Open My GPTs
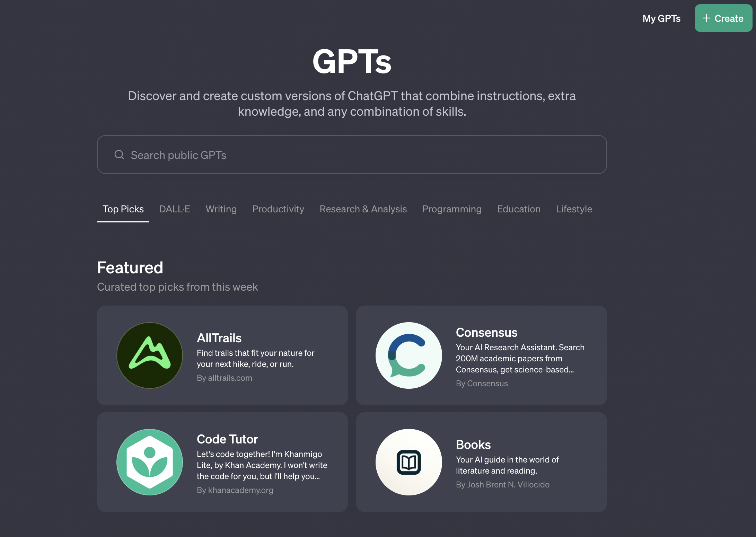Viewport: 756px width, 537px height. click(661, 18)
